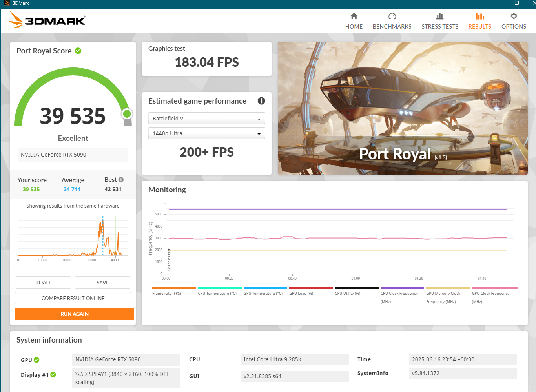Click the SAVE result button
The image size is (536, 392).
point(103,283)
